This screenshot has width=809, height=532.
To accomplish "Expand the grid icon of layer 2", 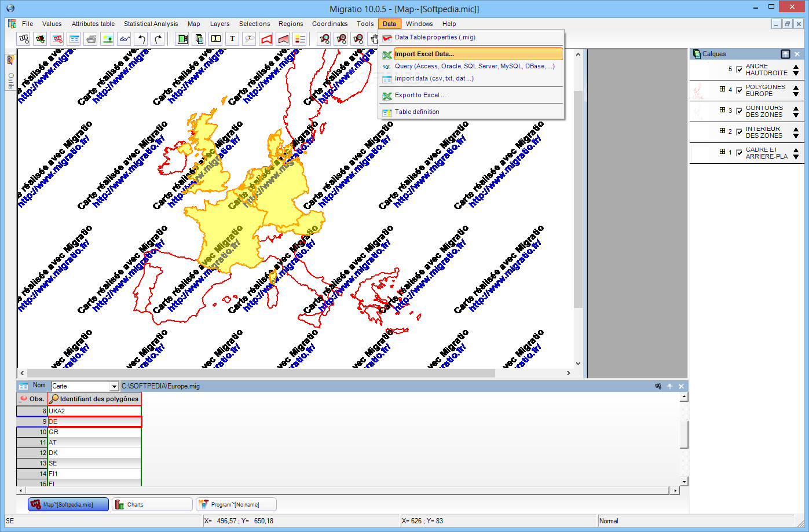I will (722, 131).
